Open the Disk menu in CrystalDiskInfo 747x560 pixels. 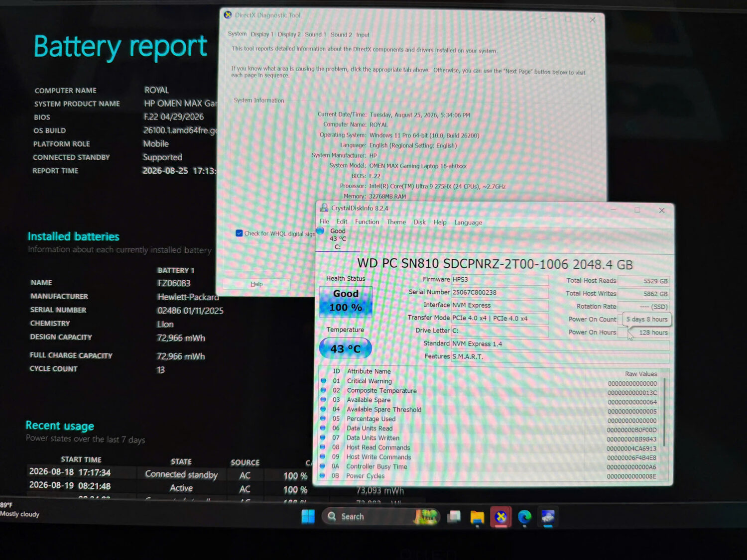pos(420,222)
